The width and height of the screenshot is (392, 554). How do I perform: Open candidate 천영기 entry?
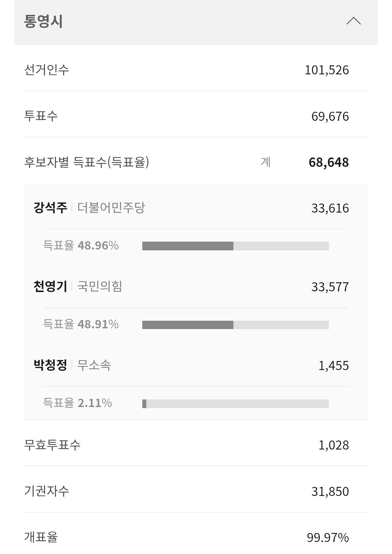click(50, 286)
